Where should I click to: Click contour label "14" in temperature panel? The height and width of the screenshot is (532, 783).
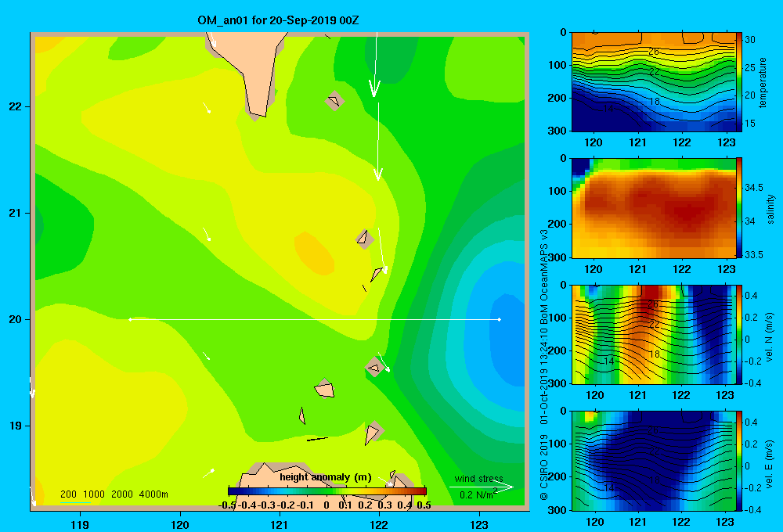[608, 108]
